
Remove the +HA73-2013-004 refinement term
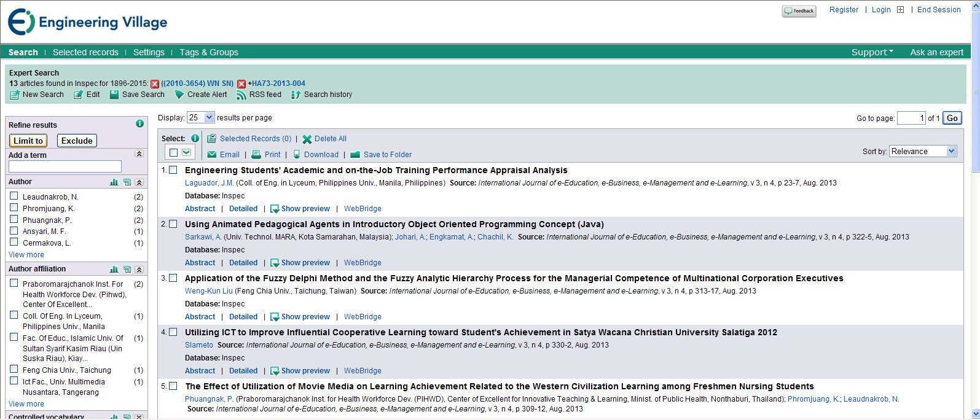point(241,84)
